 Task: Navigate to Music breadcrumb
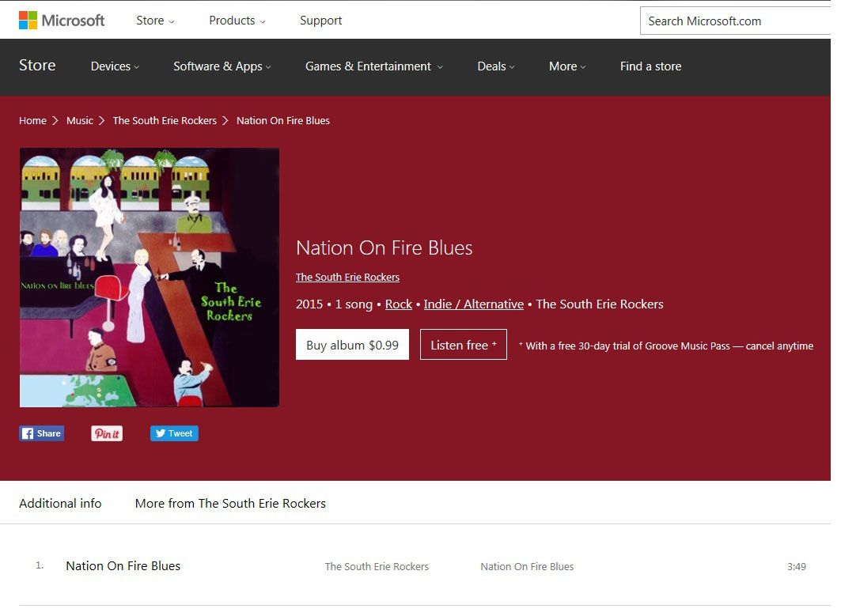pos(80,121)
